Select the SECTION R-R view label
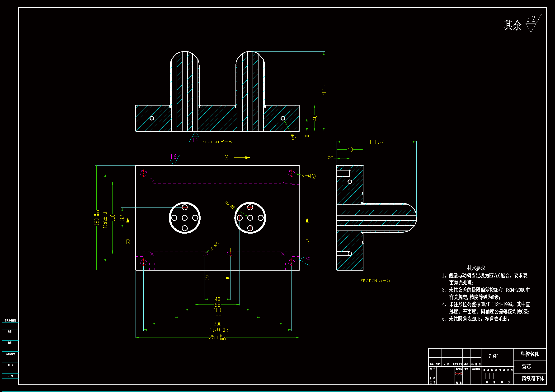The width and height of the screenshot is (555, 392). [x=217, y=142]
